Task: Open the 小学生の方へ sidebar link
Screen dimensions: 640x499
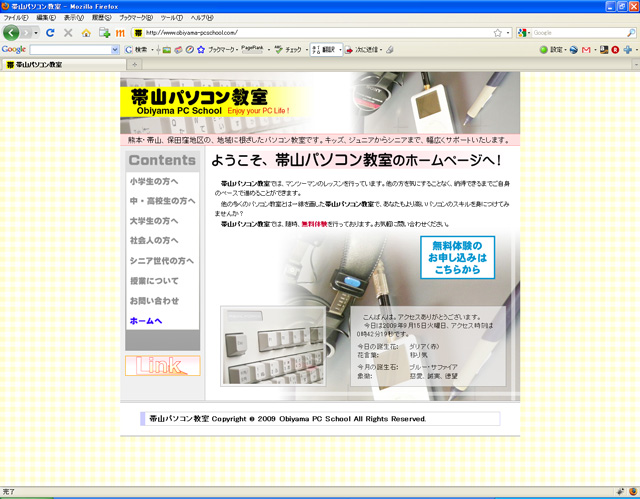Action: 154,181
